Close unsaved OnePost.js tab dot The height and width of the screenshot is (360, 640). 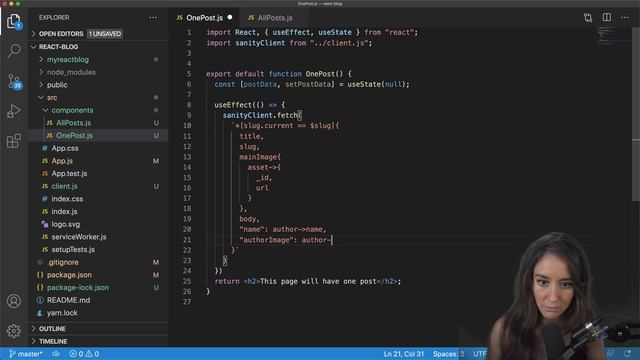pyautogui.click(x=230, y=18)
